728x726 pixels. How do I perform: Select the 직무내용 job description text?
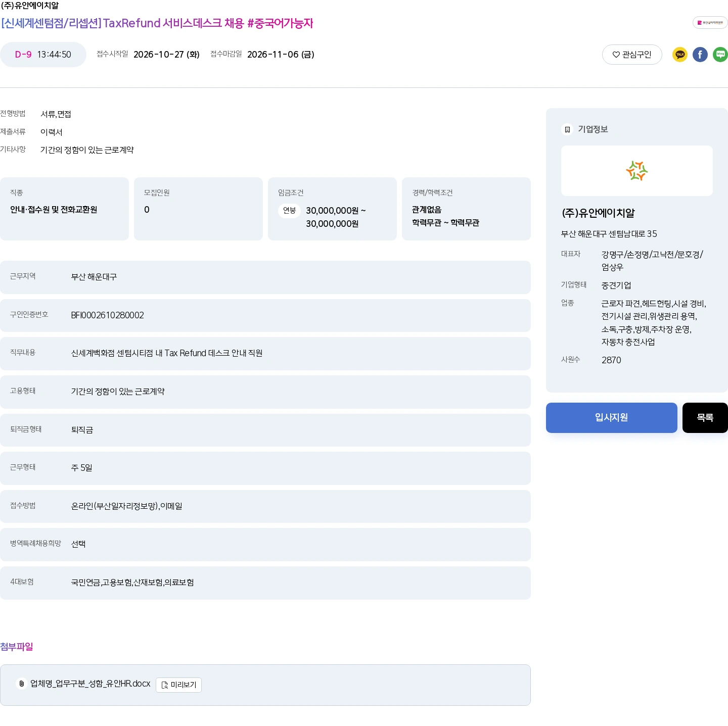click(x=167, y=353)
